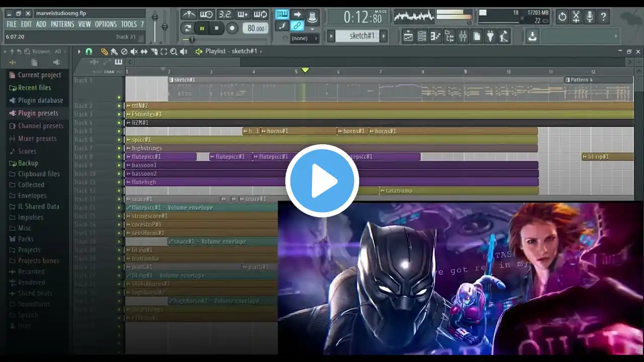Select the zoom tool in the Playlist toolbar
This screenshot has width=644, height=362.
[174, 51]
